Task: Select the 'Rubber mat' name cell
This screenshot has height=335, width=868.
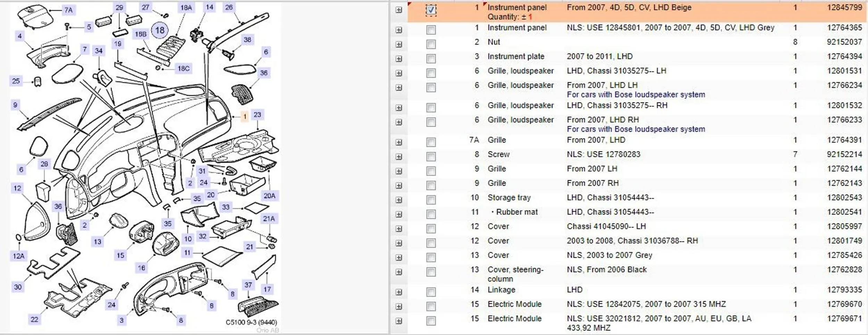Action: point(517,212)
